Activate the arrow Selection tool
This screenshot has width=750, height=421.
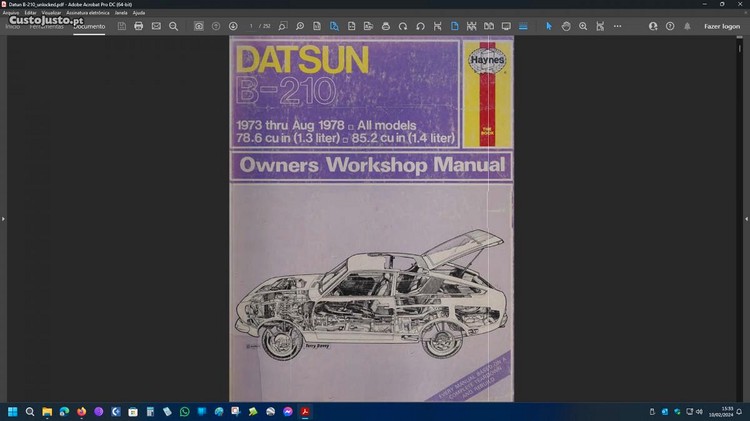click(x=548, y=26)
